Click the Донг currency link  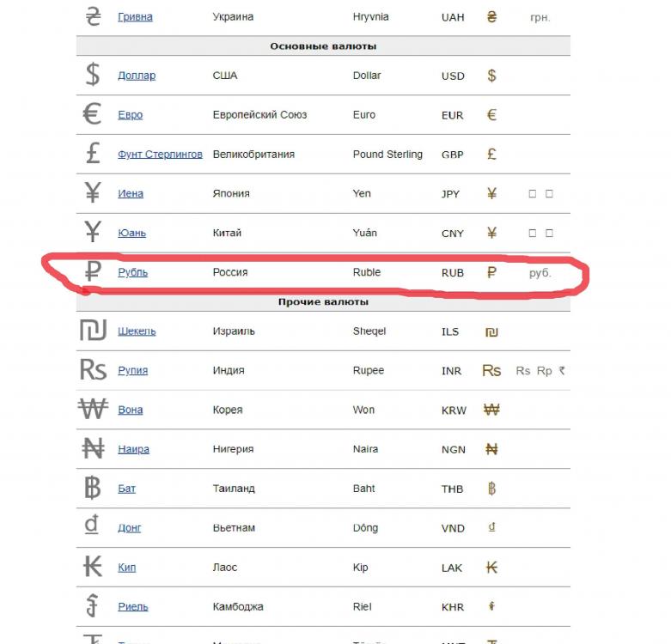click(x=130, y=528)
